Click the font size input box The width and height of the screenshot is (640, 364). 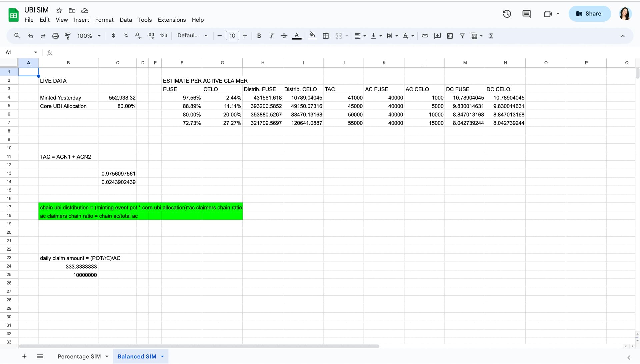(x=232, y=36)
